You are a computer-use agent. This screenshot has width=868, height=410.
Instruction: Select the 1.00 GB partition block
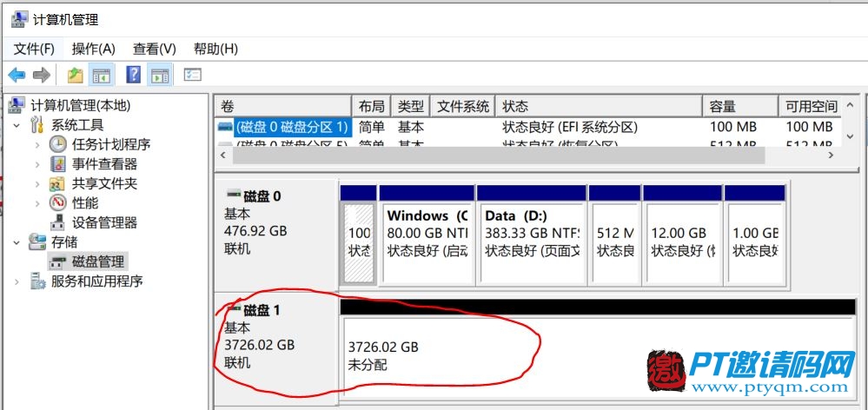754,242
